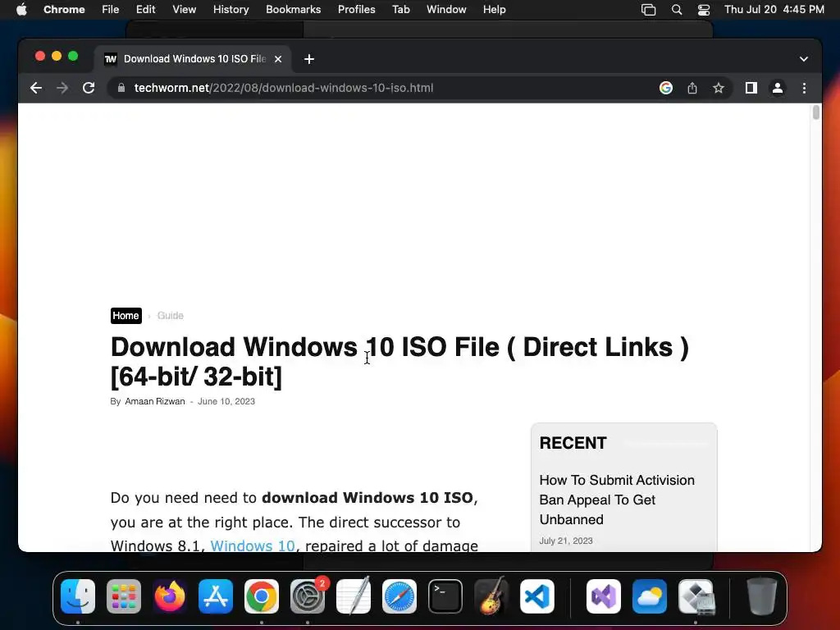Open Launchpad from the Dock

(x=124, y=596)
